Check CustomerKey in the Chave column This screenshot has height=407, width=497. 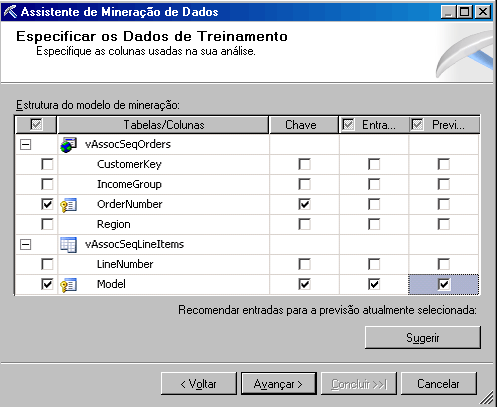[x=304, y=164]
